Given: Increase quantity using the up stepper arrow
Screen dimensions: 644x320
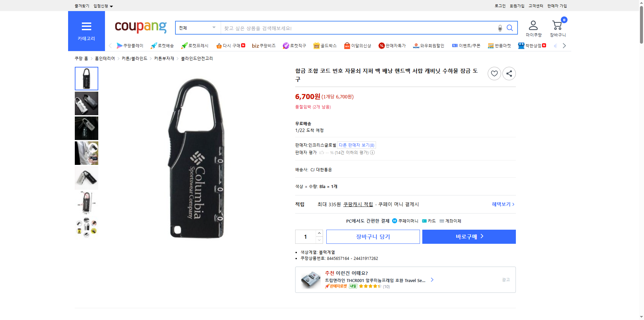Looking at the screenshot, I should (x=319, y=233).
